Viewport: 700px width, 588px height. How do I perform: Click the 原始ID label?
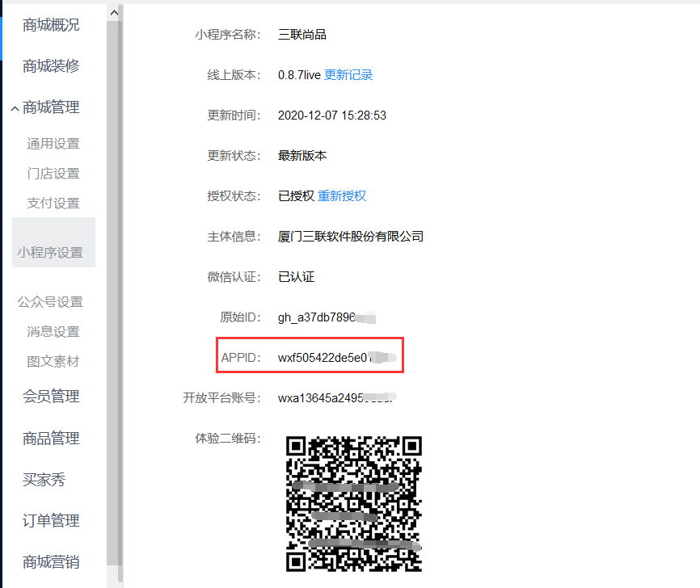click(240, 317)
